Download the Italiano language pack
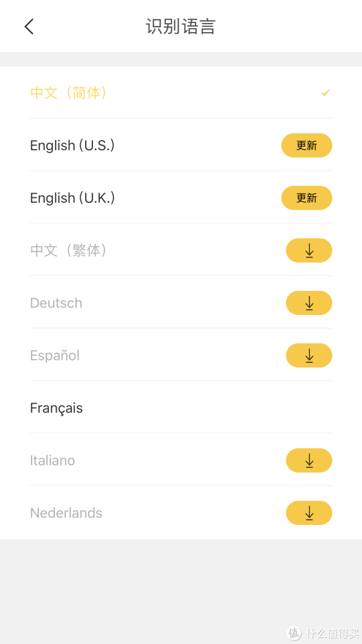Screen dimensions: 362x644 [x=309, y=461]
